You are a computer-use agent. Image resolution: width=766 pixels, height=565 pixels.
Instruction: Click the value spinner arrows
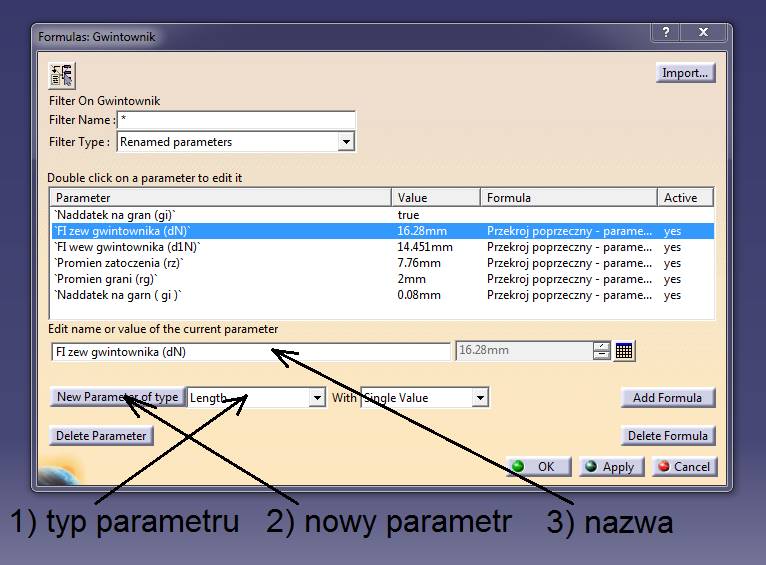[x=601, y=351]
